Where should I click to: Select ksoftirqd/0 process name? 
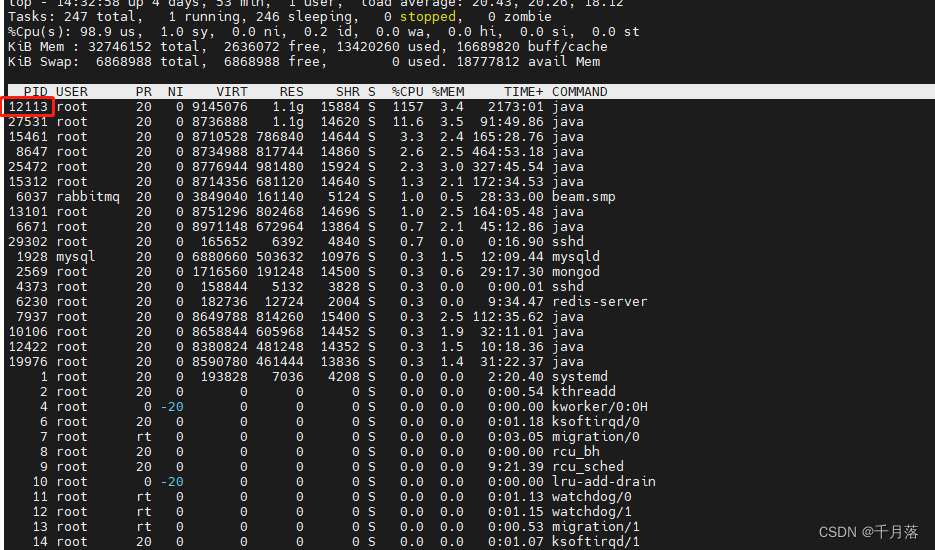595,422
